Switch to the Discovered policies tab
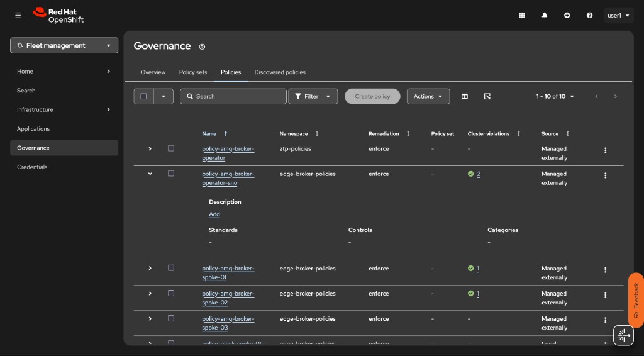 pyautogui.click(x=280, y=72)
